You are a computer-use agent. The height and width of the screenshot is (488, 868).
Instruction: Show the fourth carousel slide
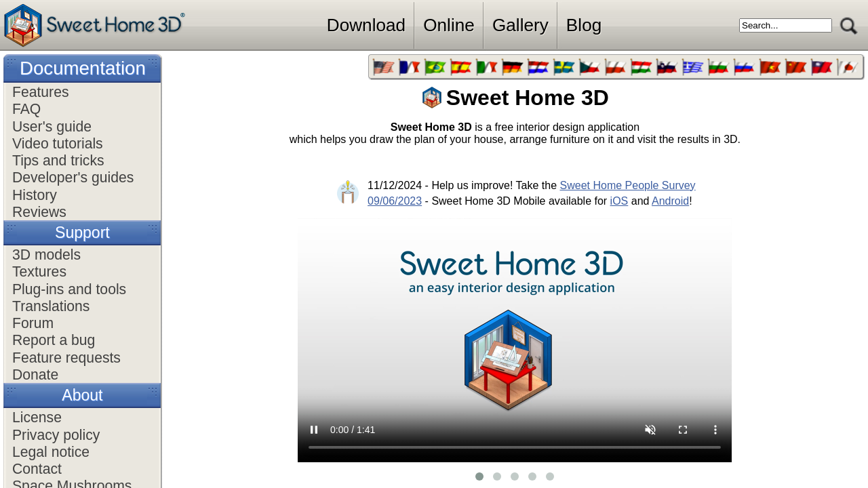pyautogui.click(x=532, y=476)
